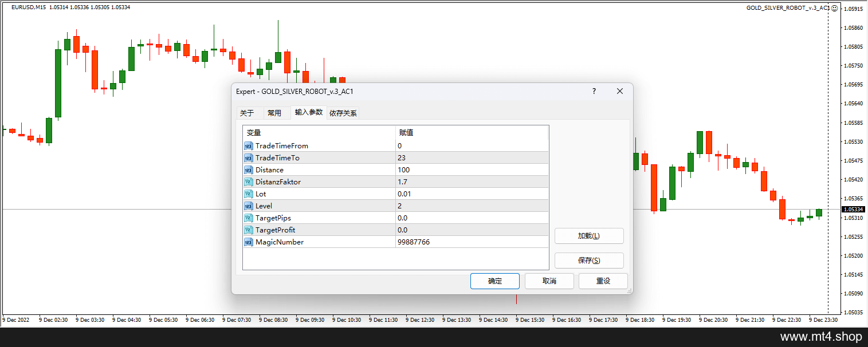Click the TradeTimeFrom integer type icon
Viewport: 868px width, 347px height.
pos(249,146)
